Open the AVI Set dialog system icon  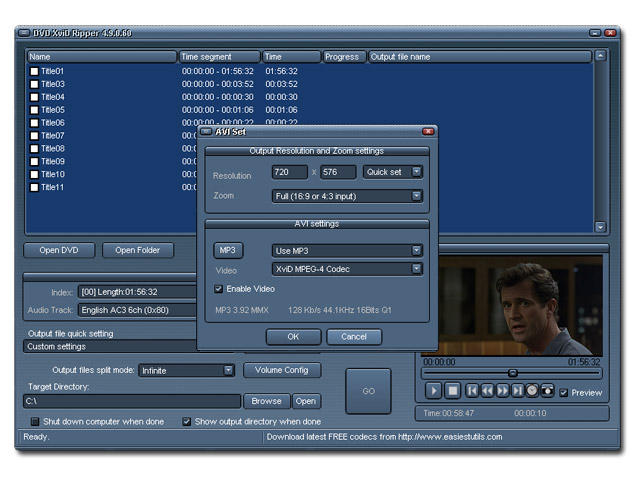(x=206, y=131)
